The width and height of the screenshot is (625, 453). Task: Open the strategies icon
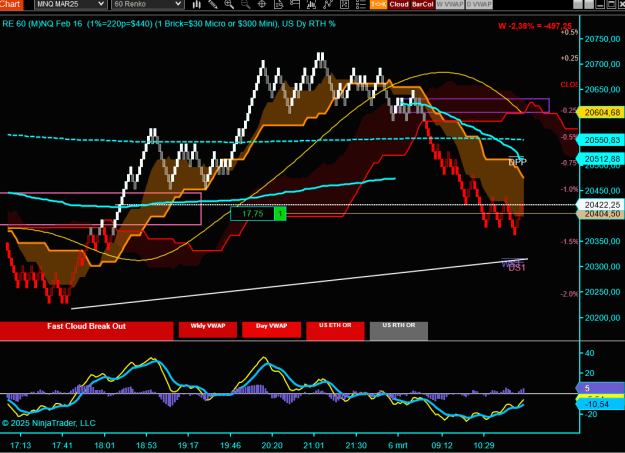pyautogui.click(x=328, y=4)
